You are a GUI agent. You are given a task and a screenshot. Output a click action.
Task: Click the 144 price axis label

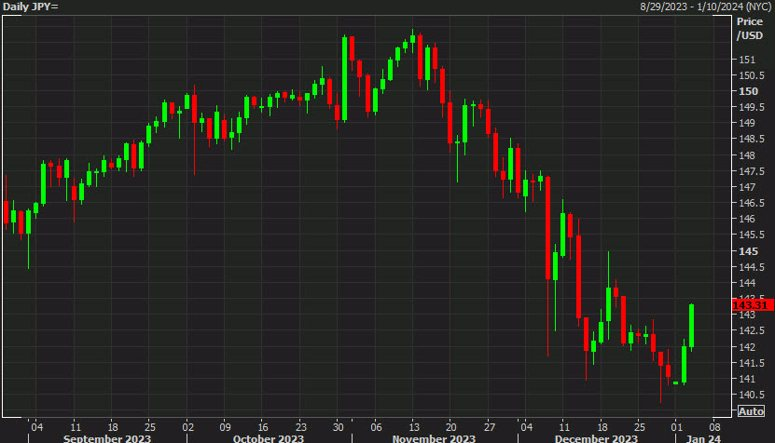(x=747, y=283)
